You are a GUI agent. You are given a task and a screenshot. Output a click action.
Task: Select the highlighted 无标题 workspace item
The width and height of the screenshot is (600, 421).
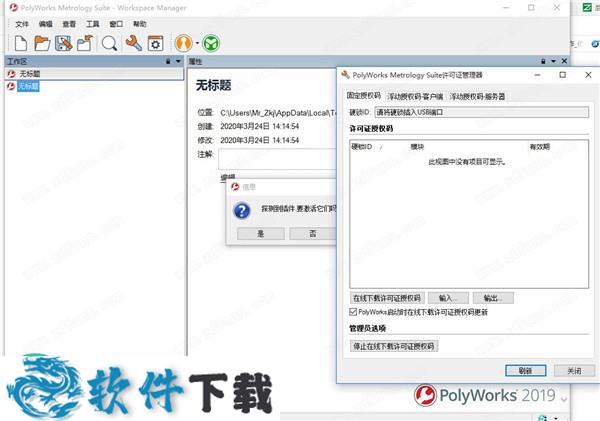(28, 86)
